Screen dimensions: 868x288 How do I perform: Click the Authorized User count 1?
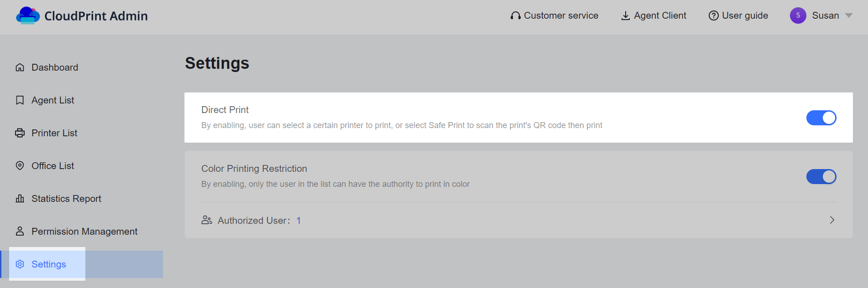[298, 221]
